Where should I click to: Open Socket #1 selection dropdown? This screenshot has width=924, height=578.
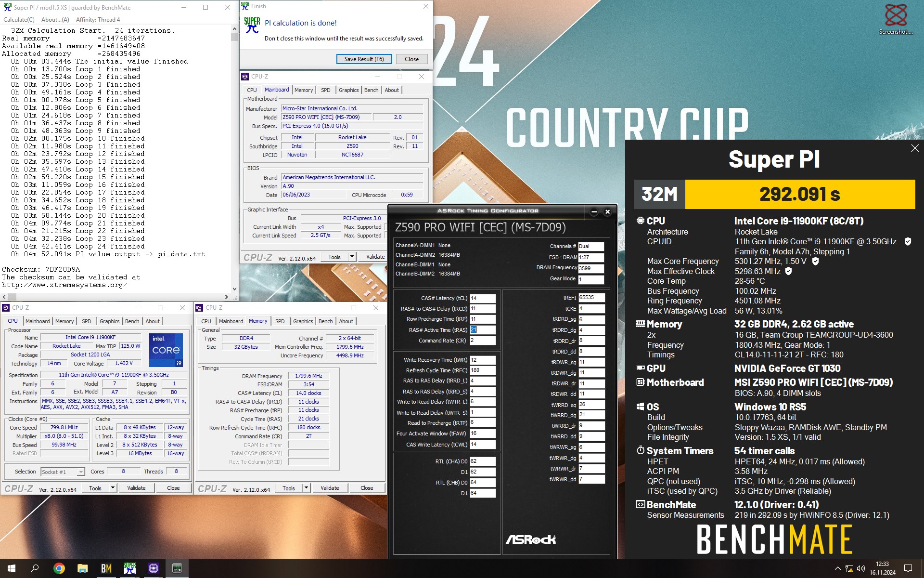point(63,472)
